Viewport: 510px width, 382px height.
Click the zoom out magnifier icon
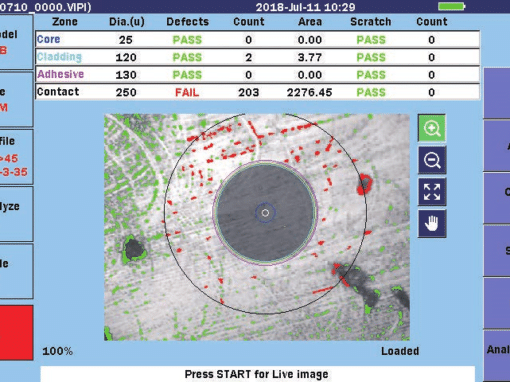pyautogui.click(x=432, y=160)
